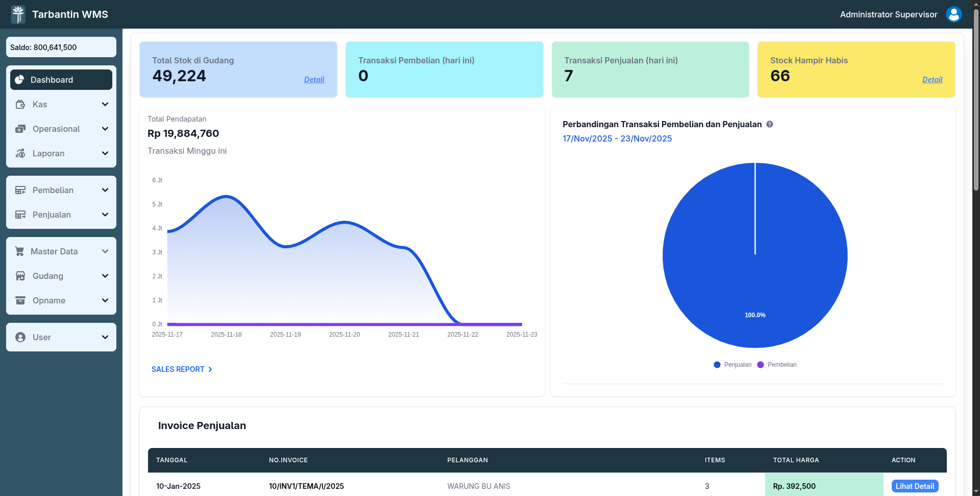Viewport: 980px width, 496px height.
Task: Click the help icon beside Perbandingan Transaksi title
Action: point(770,124)
